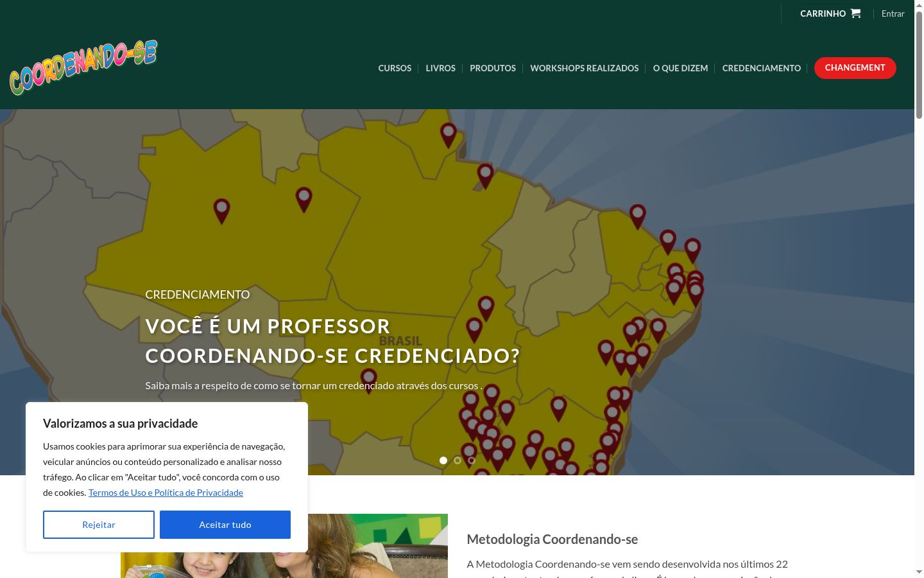Click the scrollbar down arrow
This screenshot has height=578, width=924.
[x=919, y=572]
